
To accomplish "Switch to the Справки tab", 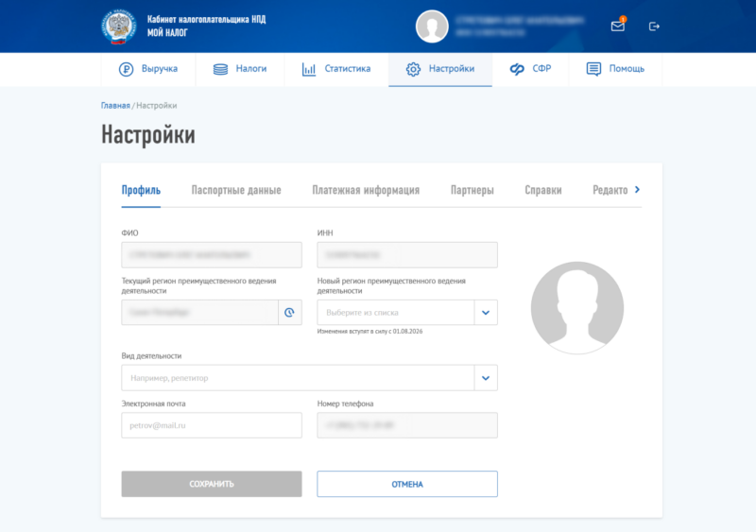I will [x=543, y=190].
